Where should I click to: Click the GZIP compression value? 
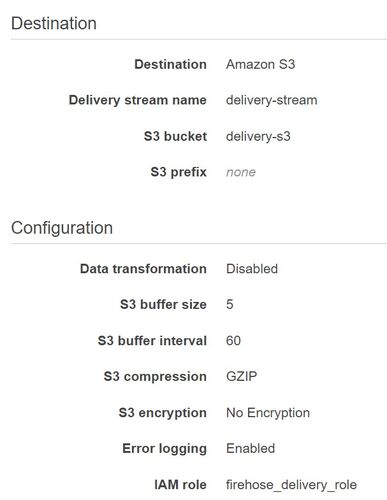[x=241, y=377]
